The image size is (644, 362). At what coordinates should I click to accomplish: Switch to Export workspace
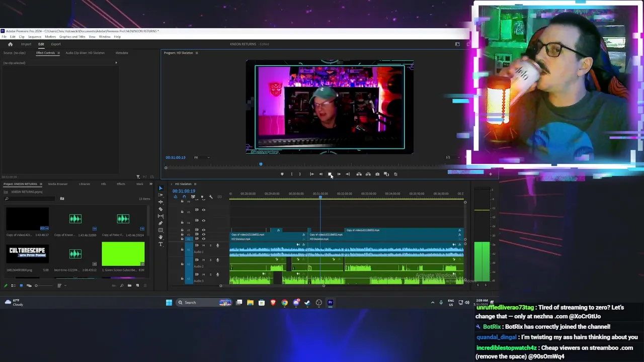(x=55, y=44)
